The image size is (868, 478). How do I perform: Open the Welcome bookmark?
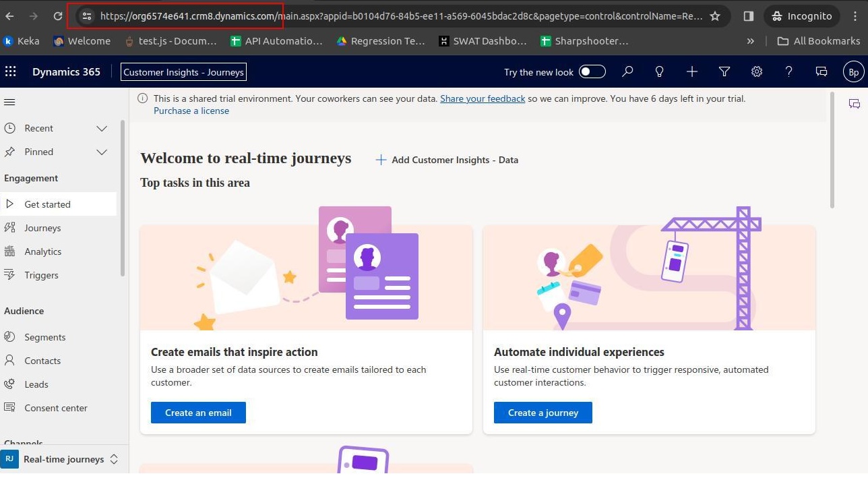82,41
